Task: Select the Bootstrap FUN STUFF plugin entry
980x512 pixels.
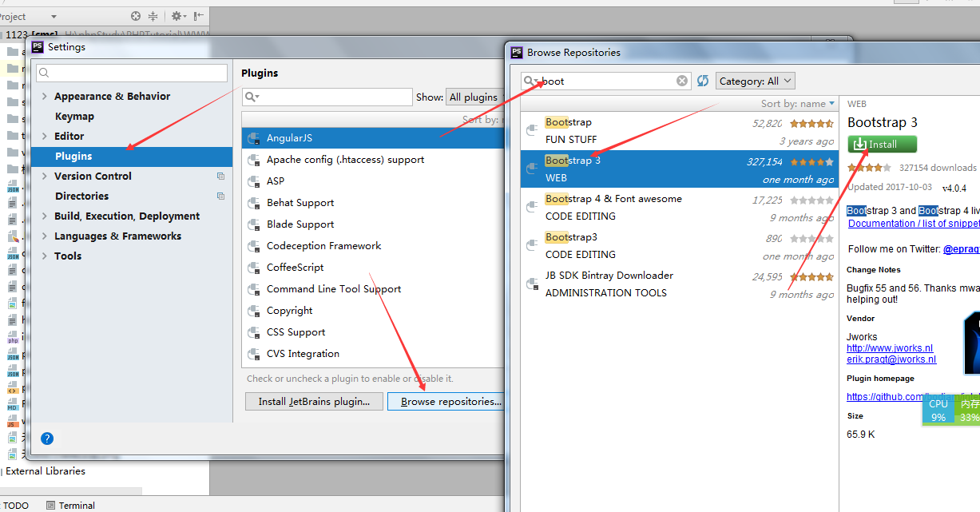Action: tap(679, 131)
